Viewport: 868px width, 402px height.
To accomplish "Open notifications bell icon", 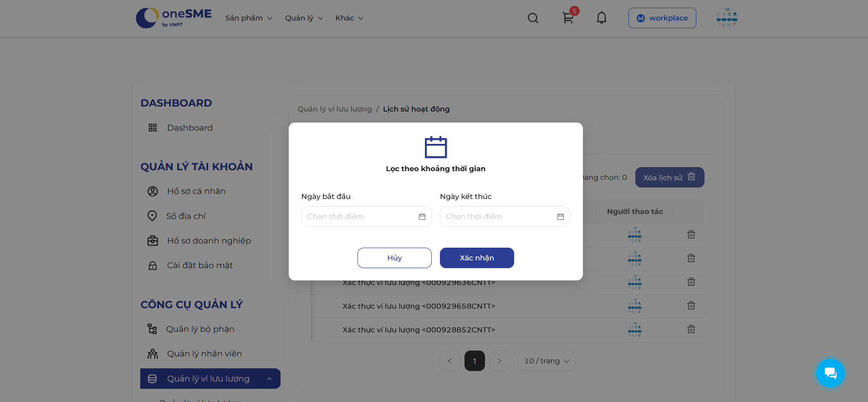I will [x=602, y=18].
